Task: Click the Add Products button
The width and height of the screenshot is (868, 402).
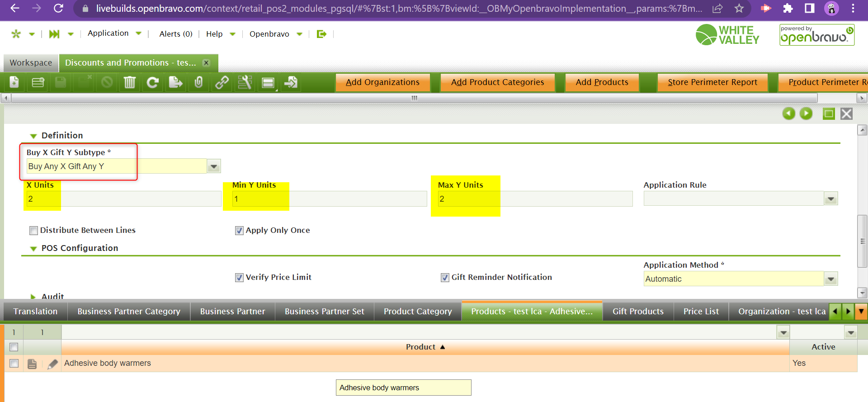Action: [x=602, y=82]
